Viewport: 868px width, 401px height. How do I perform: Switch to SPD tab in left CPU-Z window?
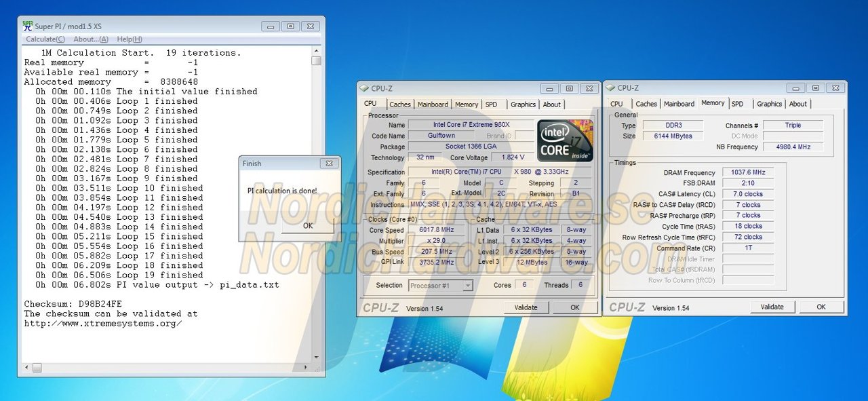pos(491,104)
